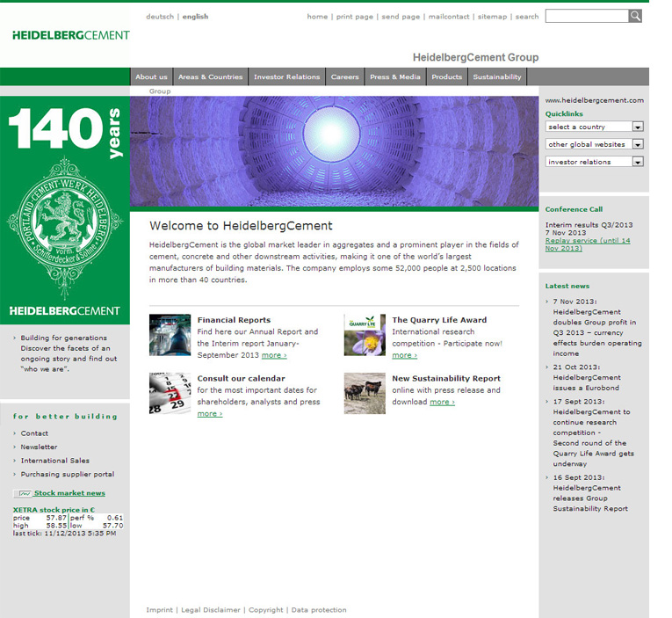Click the www.heidelbergcement.com link

[595, 100]
